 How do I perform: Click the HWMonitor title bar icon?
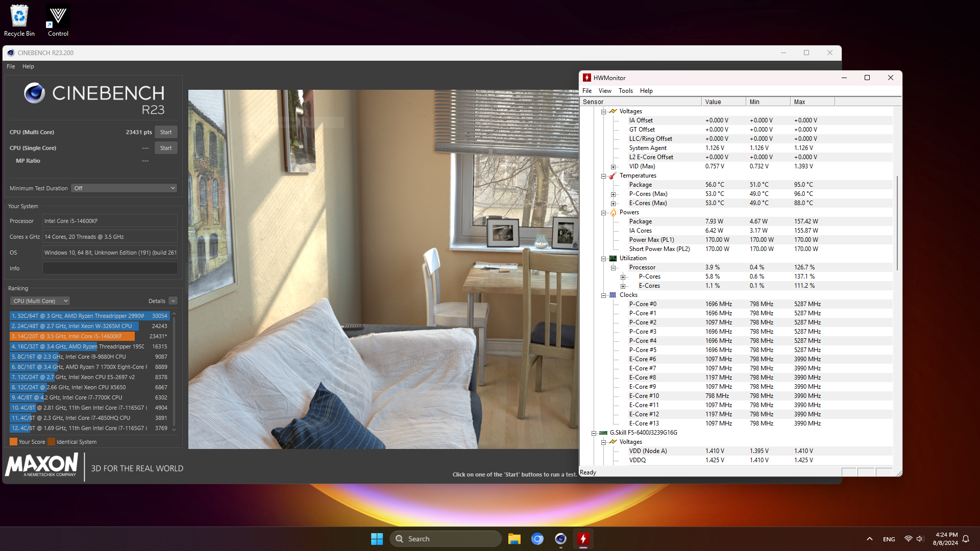tap(587, 78)
